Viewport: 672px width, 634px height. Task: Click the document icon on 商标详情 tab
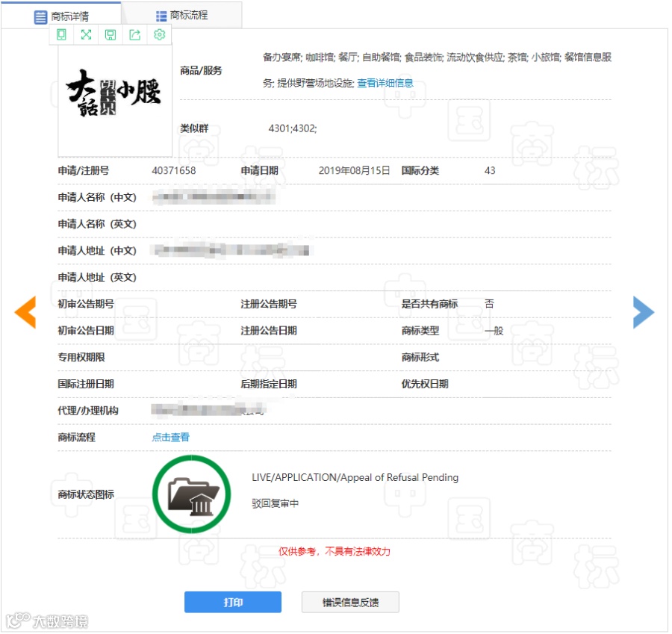[40, 17]
